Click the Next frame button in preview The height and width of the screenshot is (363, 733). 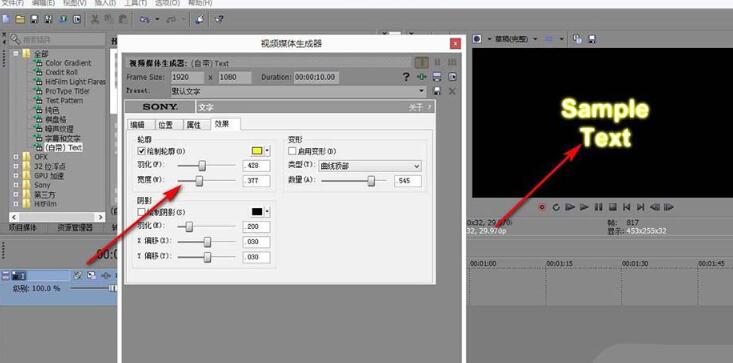tap(669, 207)
